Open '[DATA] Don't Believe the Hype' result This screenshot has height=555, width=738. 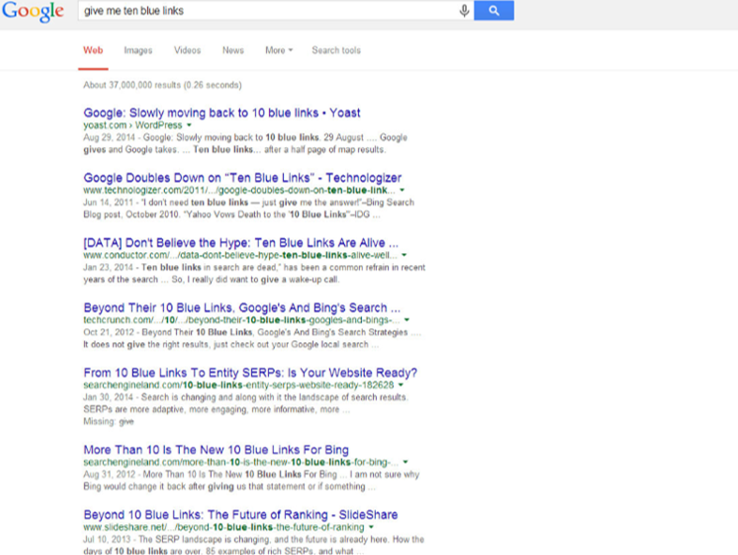tap(241, 242)
